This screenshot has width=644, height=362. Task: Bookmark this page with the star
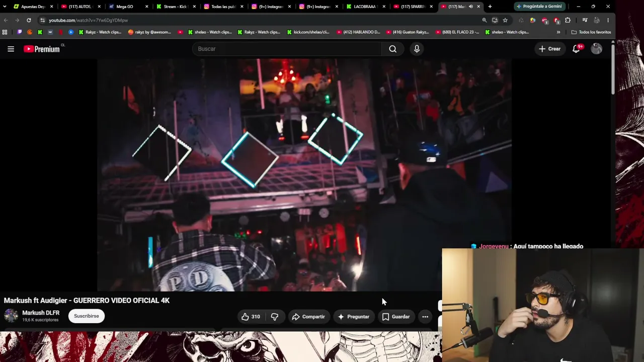(x=505, y=20)
